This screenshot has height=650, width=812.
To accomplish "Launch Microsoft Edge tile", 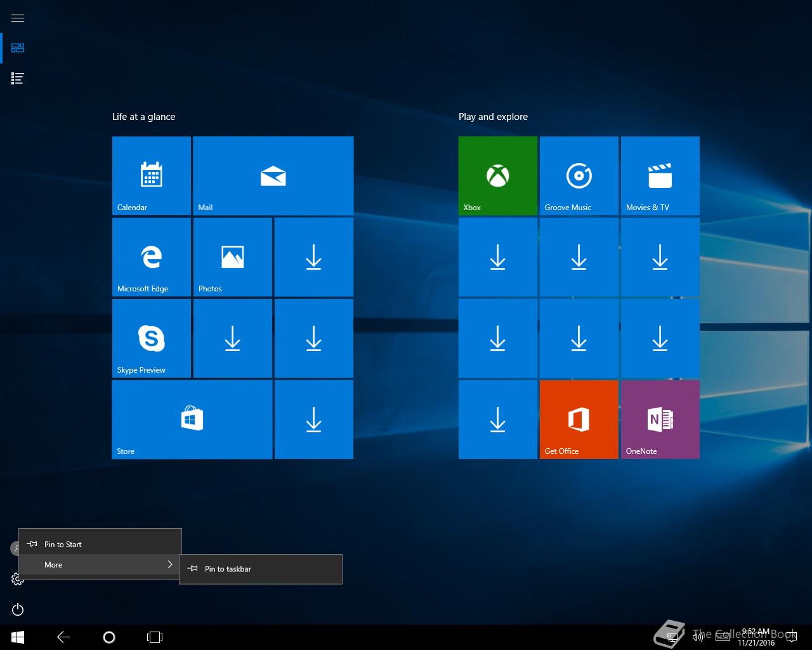I will (x=151, y=256).
